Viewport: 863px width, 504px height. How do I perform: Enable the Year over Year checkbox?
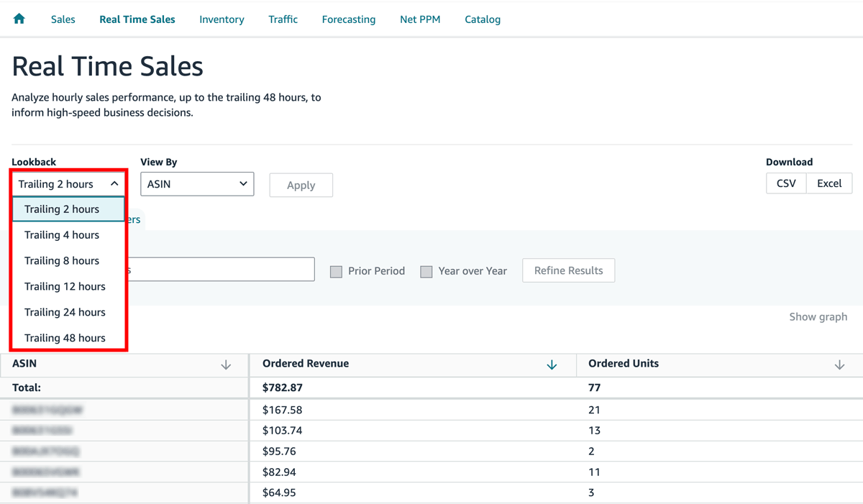[x=426, y=272]
